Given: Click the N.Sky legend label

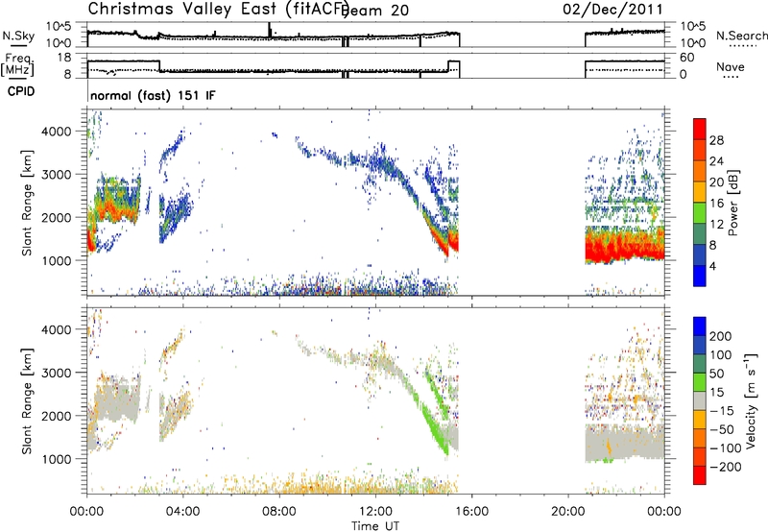Looking at the screenshot, I should click(x=18, y=36).
